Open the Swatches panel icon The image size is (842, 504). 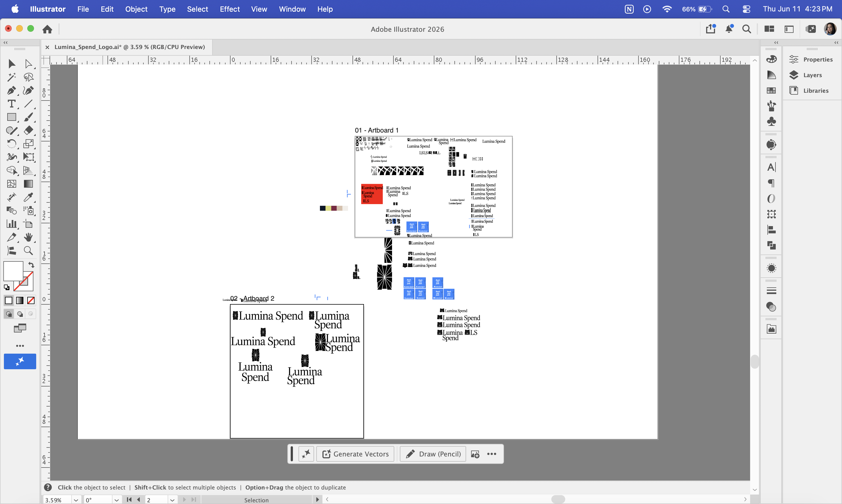pyautogui.click(x=771, y=90)
